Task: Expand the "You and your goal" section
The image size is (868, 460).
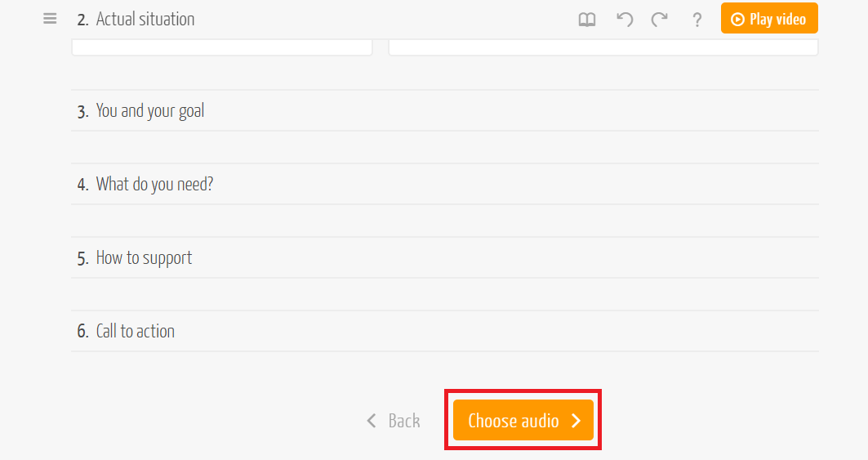Action: pyautogui.click(x=150, y=111)
